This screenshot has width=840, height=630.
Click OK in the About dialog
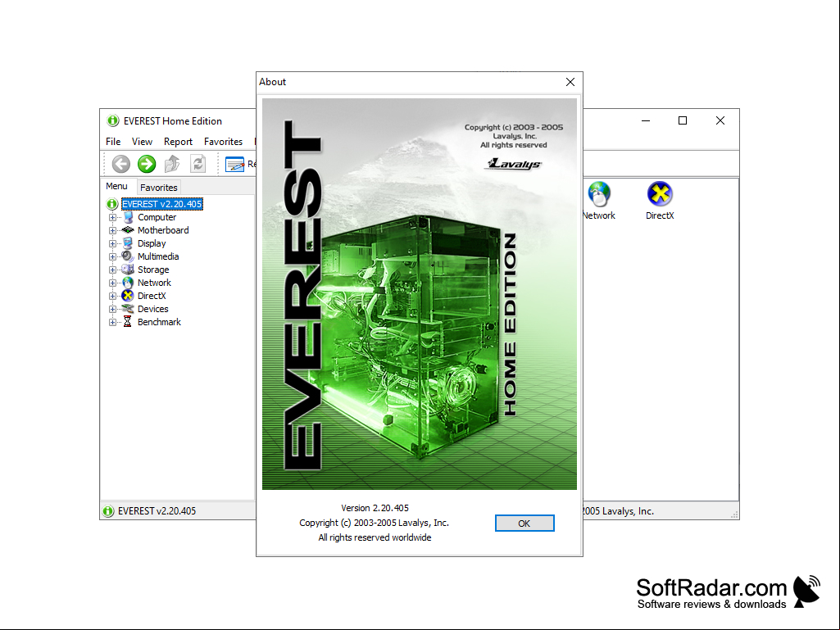pyautogui.click(x=524, y=523)
